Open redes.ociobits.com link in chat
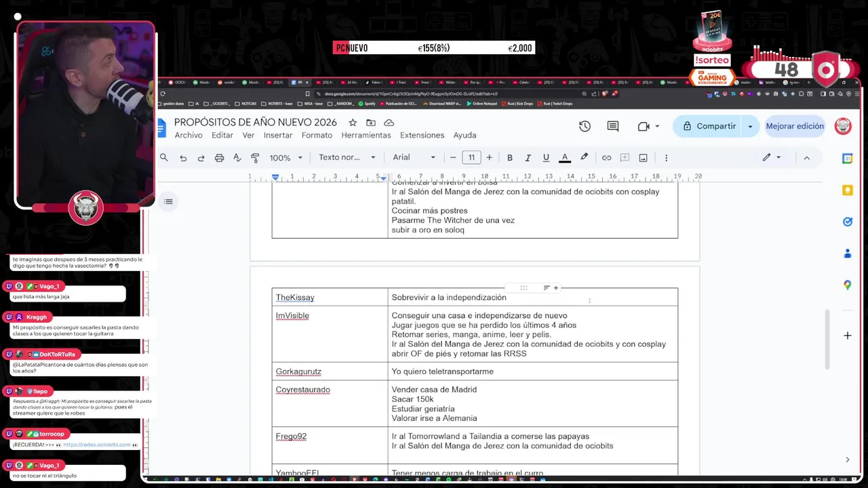The width and height of the screenshot is (868, 488). [x=97, y=445]
